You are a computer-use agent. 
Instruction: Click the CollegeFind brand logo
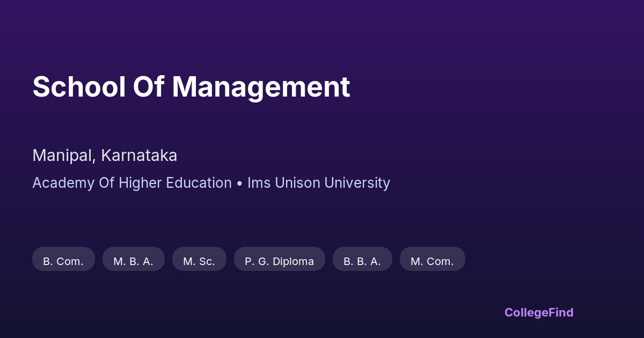[539, 312]
